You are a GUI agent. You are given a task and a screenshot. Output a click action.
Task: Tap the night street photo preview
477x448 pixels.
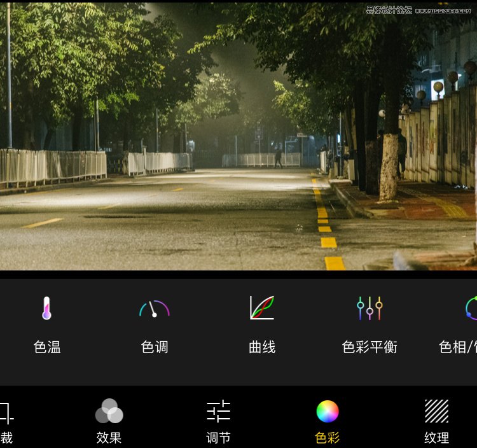coord(238,137)
